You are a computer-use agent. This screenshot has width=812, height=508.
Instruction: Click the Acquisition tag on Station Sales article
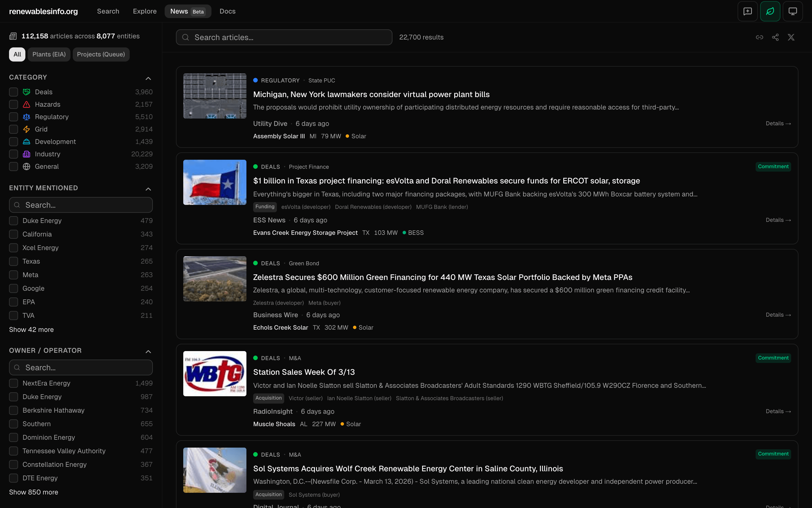click(x=268, y=398)
